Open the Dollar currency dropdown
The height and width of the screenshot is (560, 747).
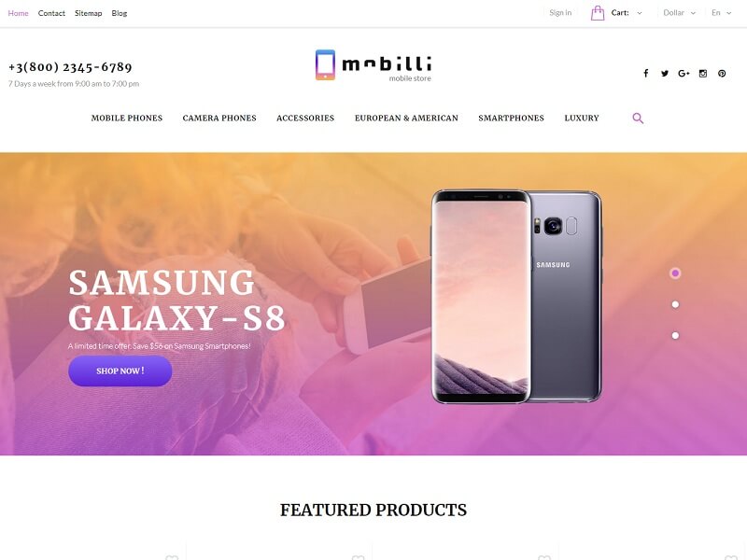click(x=680, y=13)
